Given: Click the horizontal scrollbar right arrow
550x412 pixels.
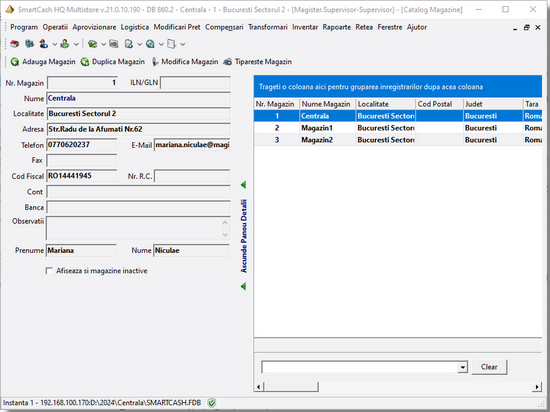Looking at the screenshot, I should [537, 387].
